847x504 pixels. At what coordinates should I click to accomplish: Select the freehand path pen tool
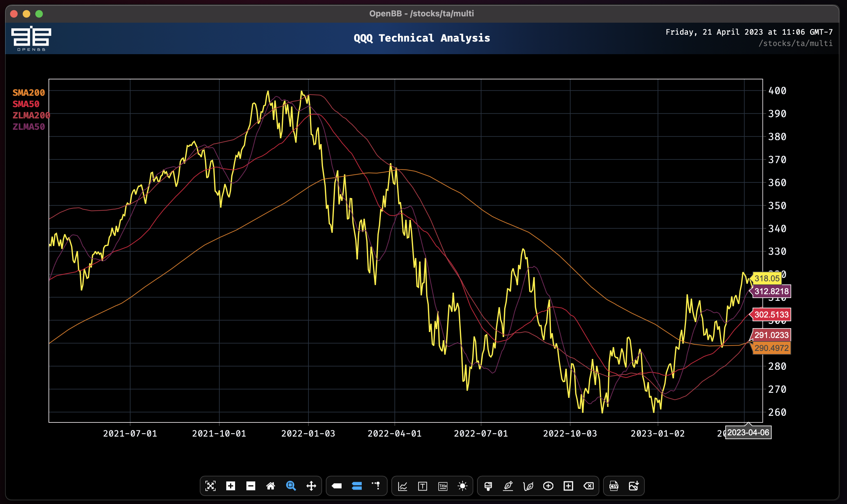click(x=528, y=486)
